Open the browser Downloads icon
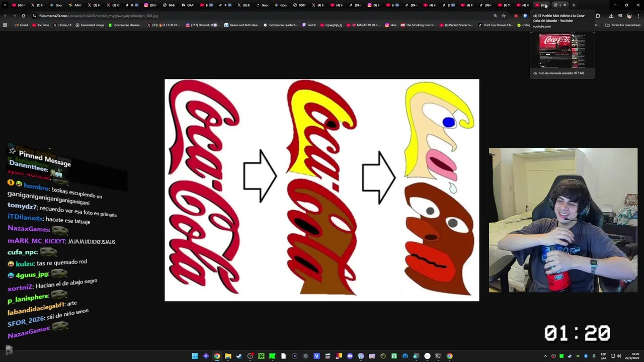 [x=611, y=16]
